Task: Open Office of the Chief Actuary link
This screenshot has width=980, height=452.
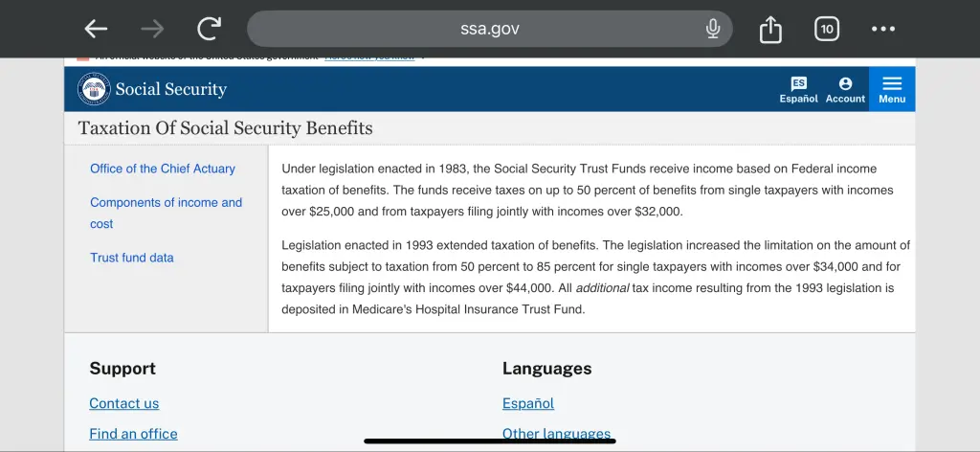Action: (163, 169)
